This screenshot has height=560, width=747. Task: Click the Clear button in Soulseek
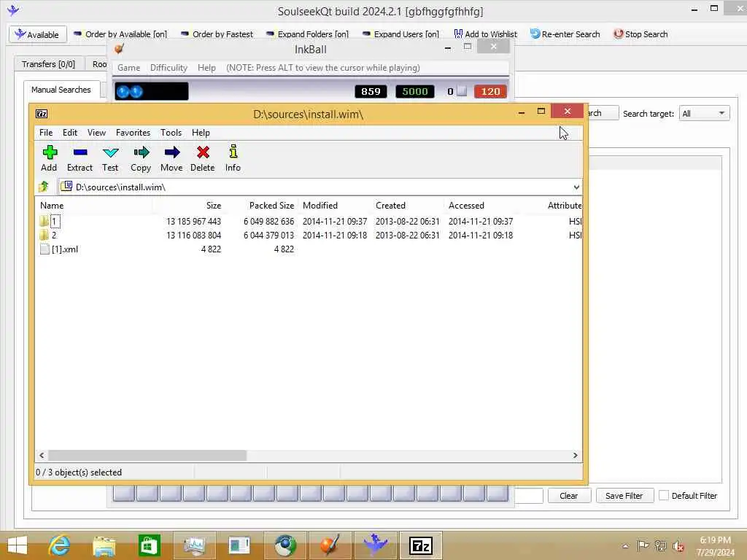pyautogui.click(x=569, y=496)
